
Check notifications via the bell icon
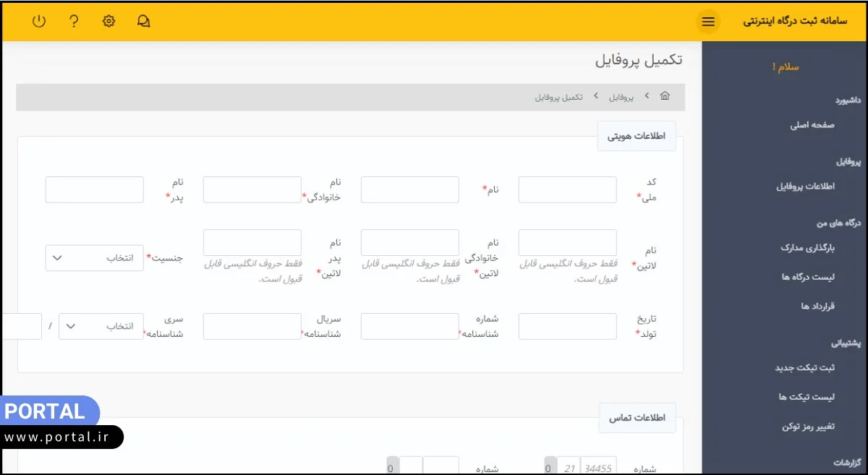pyautogui.click(x=143, y=21)
